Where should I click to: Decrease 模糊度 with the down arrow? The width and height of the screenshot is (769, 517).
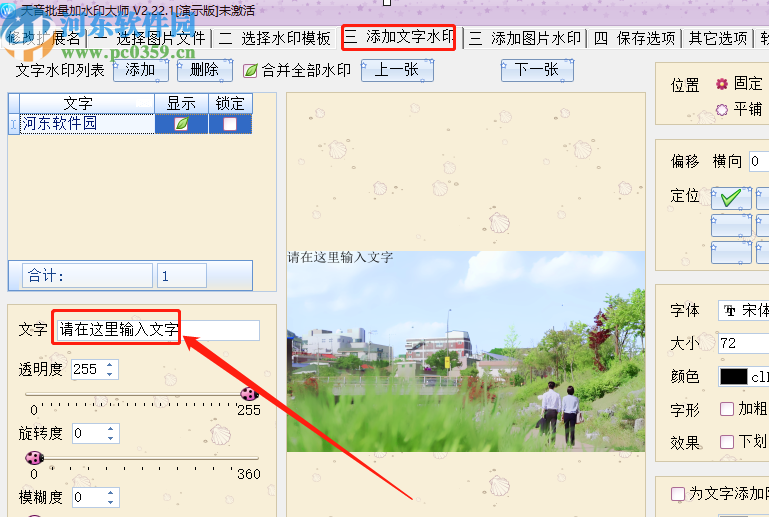point(110,502)
